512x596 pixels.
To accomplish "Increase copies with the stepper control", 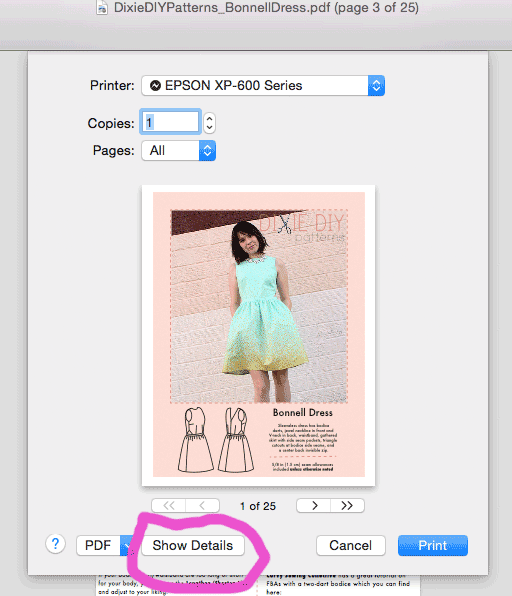I will click(x=209, y=118).
